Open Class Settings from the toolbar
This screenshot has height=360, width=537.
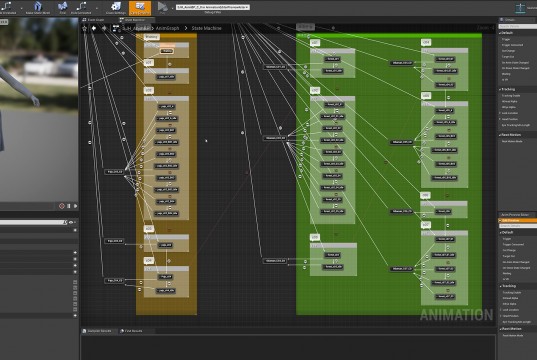tap(116, 8)
